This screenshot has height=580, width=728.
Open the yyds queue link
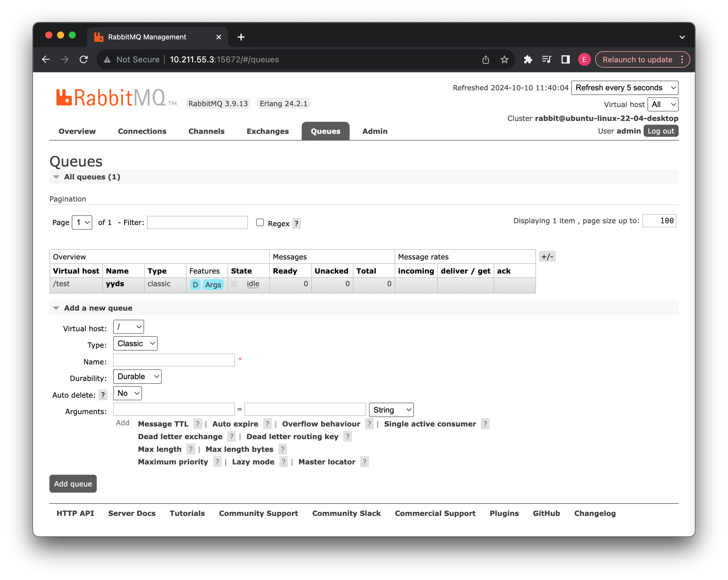coord(115,284)
